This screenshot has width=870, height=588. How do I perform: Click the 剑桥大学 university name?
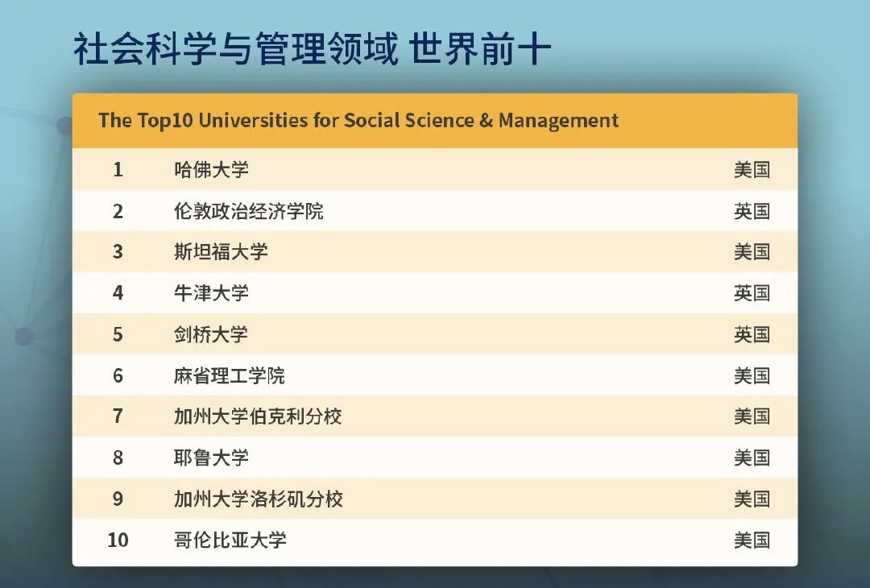point(211,334)
